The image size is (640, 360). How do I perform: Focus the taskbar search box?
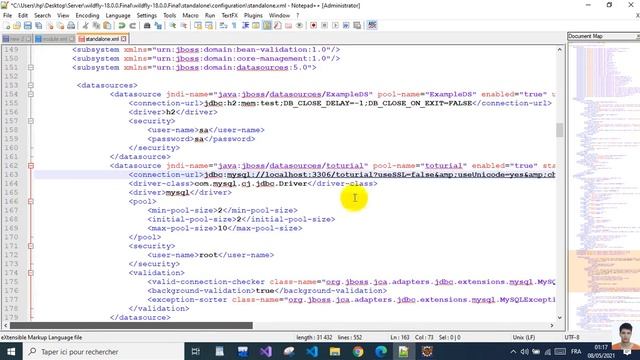(x=104, y=351)
